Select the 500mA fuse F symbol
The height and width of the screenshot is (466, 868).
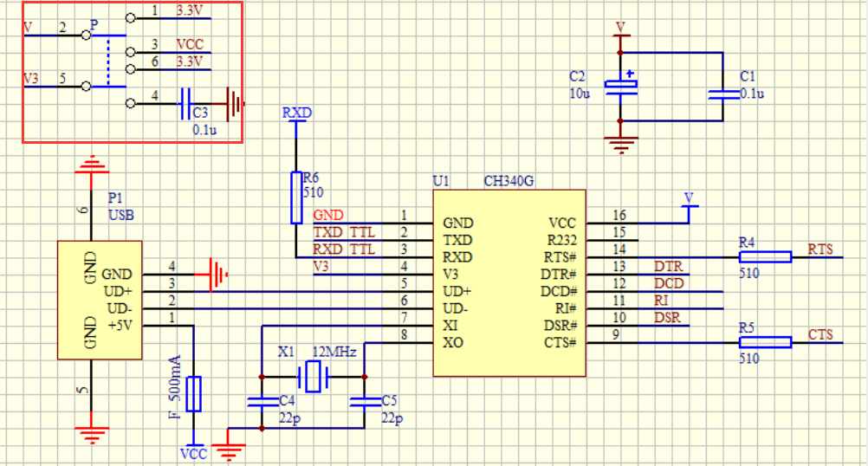coord(193,394)
